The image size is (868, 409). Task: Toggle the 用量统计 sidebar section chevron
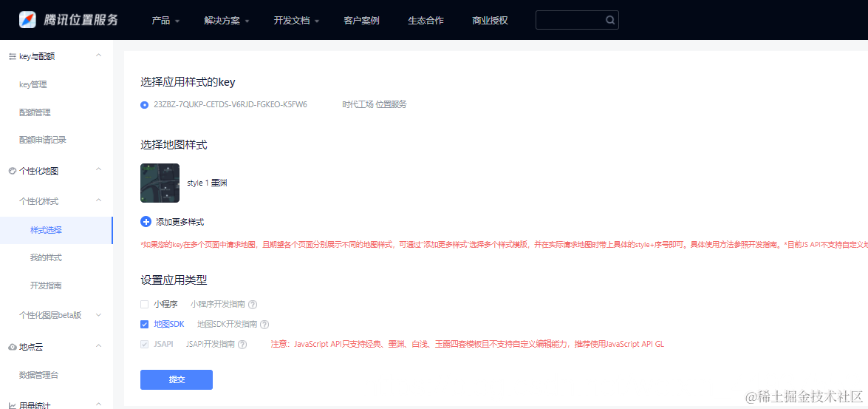click(x=98, y=404)
